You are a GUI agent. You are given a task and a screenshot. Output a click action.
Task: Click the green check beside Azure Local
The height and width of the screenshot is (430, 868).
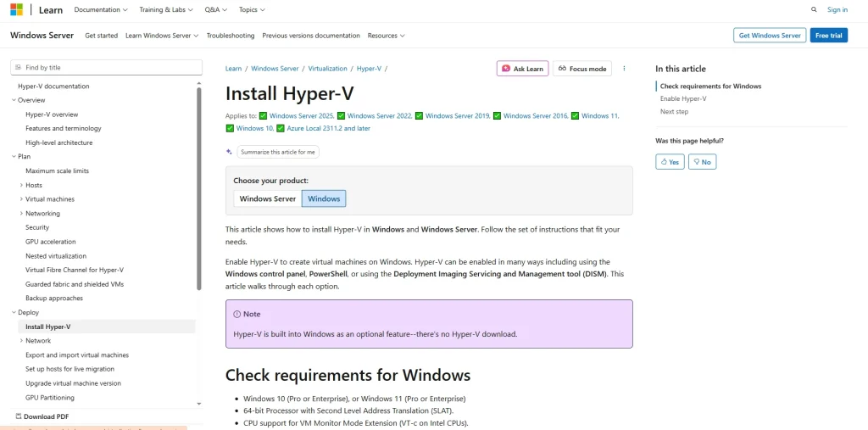click(281, 128)
